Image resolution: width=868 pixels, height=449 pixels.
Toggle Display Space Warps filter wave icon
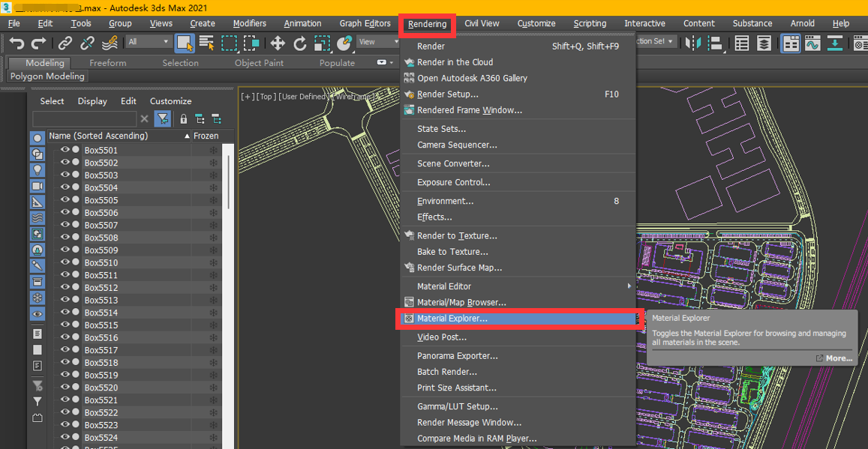tap(37, 218)
